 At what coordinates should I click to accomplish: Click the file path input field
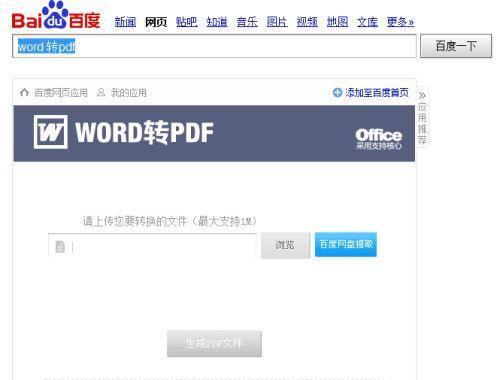152,246
